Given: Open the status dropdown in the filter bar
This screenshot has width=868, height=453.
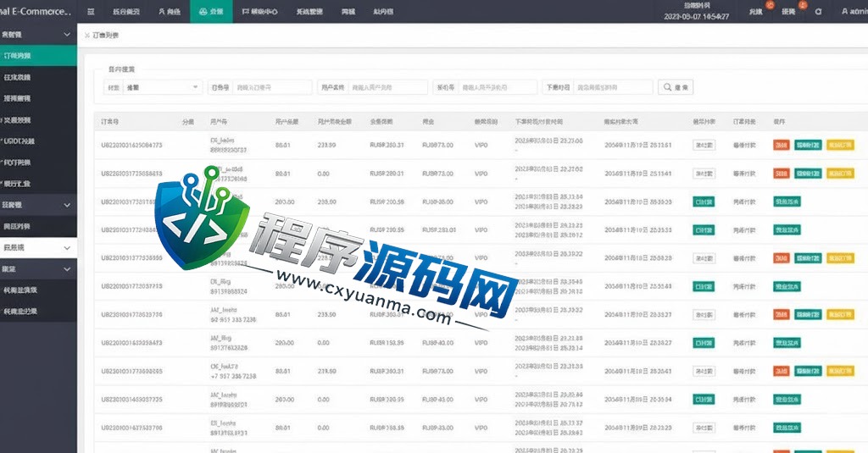Looking at the screenshot, I should click(162, 87).
